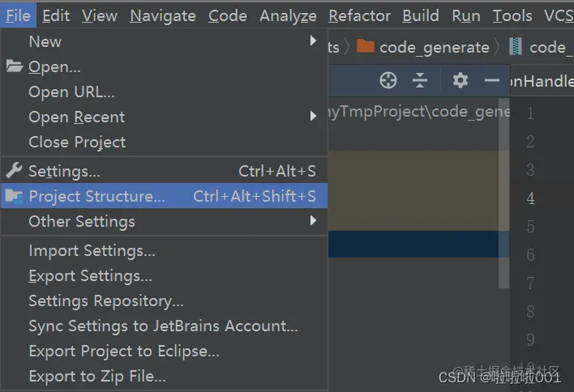Click the editor vertical scrollbar
Image resolution: width=574 pixels, height=392 pixels.
pyautogui.click(x=503, y=202)
